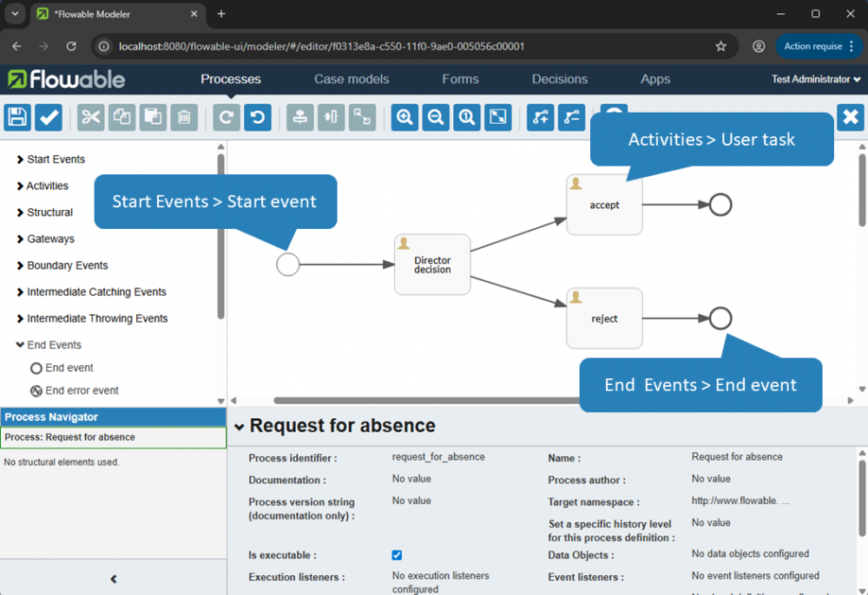Toggle the Is executable checkbox
Viewport: 868px width, 595px height.
click(397, 555)
